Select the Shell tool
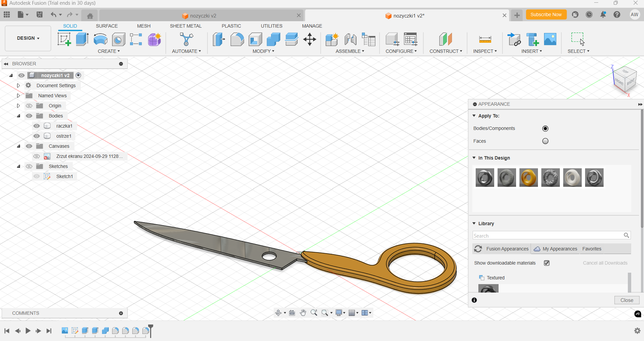The height and width of the screenshot is (341, 644). pos(255,39)
